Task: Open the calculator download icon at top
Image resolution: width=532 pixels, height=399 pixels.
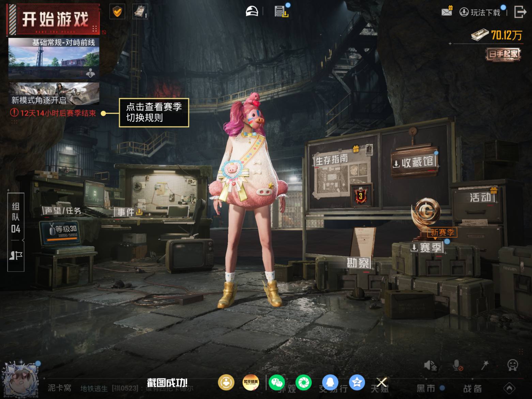Action: (282, 11)
